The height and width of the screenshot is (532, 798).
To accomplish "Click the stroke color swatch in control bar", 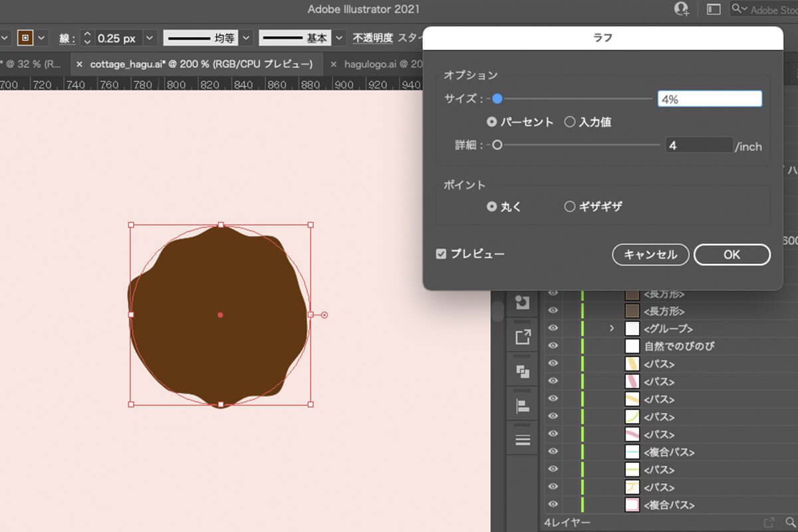I will coord(25,38).
